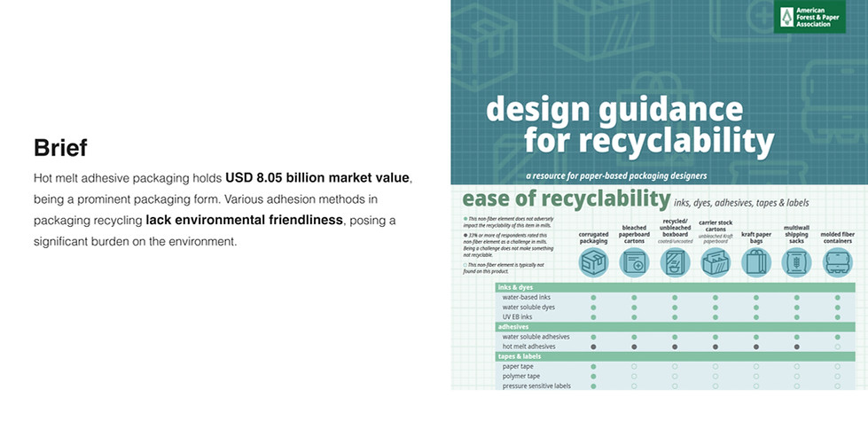868x421 pixels.
Task: Select the molded fiber containers icon
Action: tap(838, 262)
